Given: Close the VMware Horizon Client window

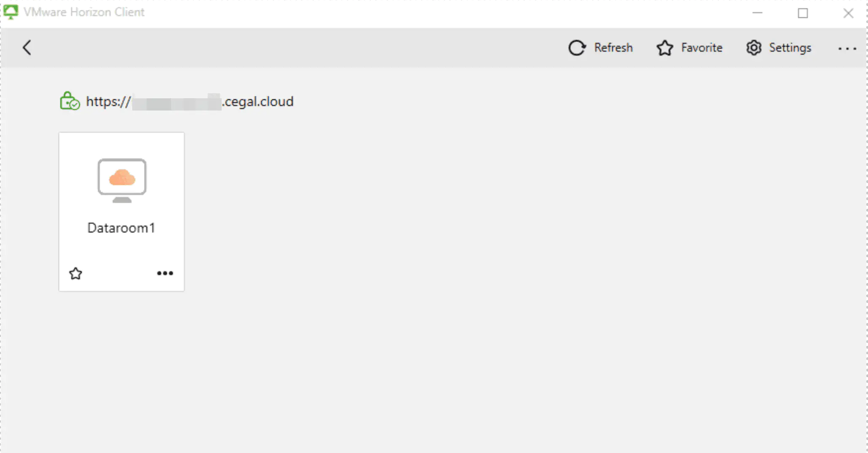Looking at the screenshot, I should [x=848, y=13].
